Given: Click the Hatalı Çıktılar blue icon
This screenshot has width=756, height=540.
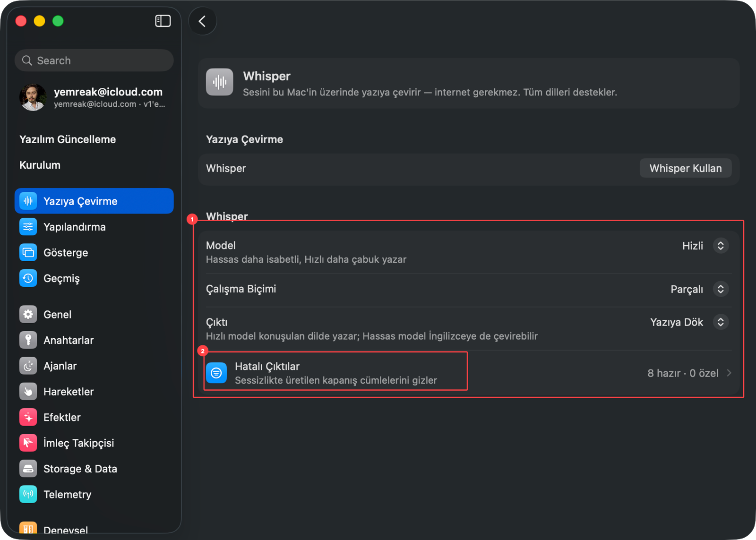Looking at the screenshot, I should 216,373.
